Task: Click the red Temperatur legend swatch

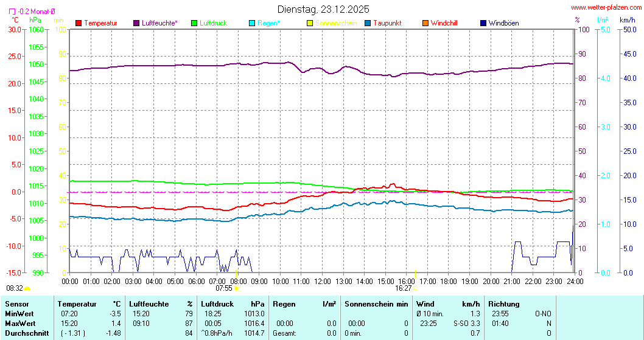Action: pos(79,23)
